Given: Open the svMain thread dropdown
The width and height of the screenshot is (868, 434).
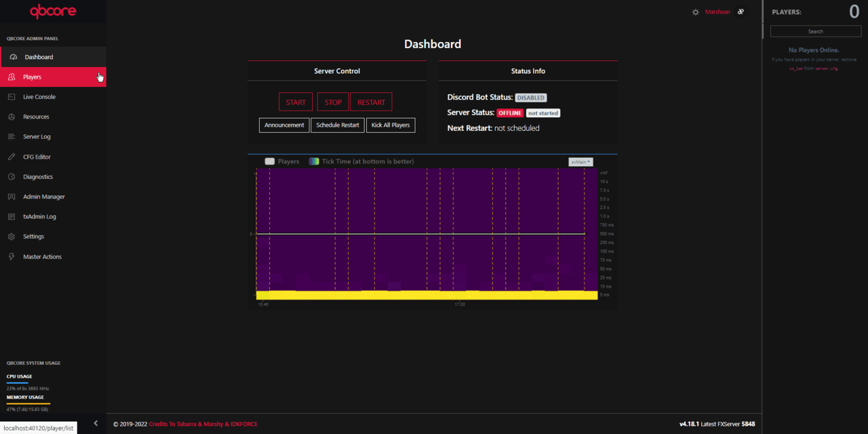Looking at the screenshot, I should click(580, 161).
